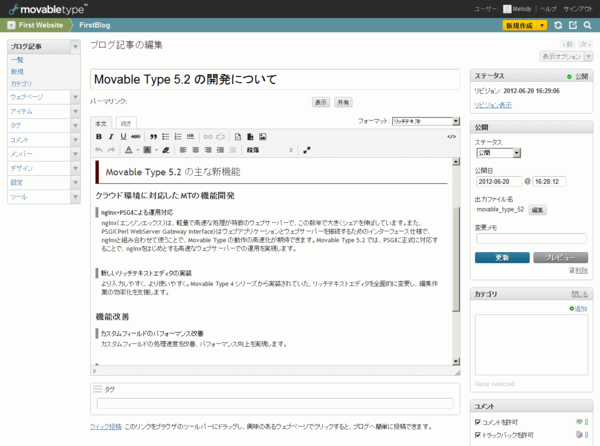
Task: Expand the コメント sidebar menu
Action: [75, 140]
